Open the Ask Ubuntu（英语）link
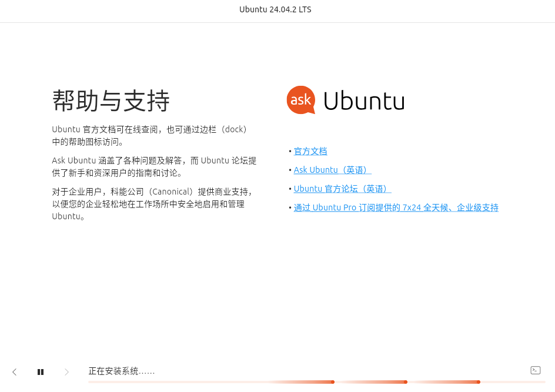555x392 pixels. [332, 170]
